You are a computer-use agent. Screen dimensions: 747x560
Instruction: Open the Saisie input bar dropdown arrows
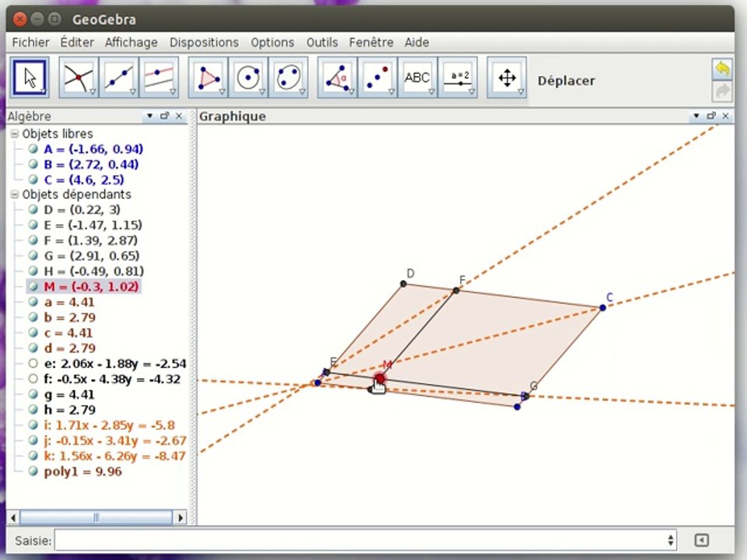pos(670,540)
